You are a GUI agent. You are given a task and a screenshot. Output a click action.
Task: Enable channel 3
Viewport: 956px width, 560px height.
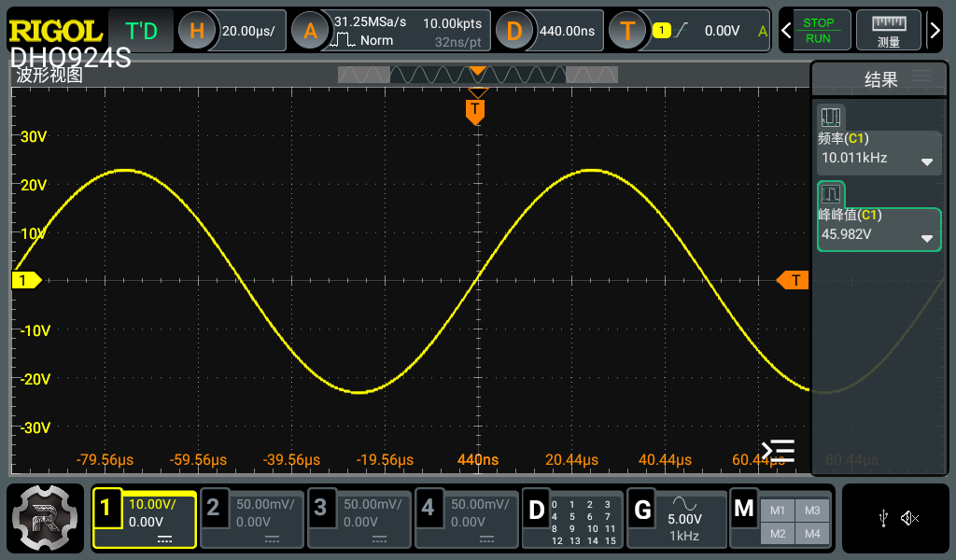pyautogui.click(x=320, y=508)
